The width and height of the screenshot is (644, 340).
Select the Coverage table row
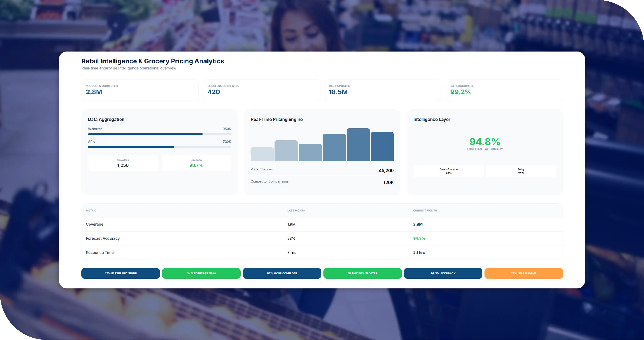click(x=322, y=224)
